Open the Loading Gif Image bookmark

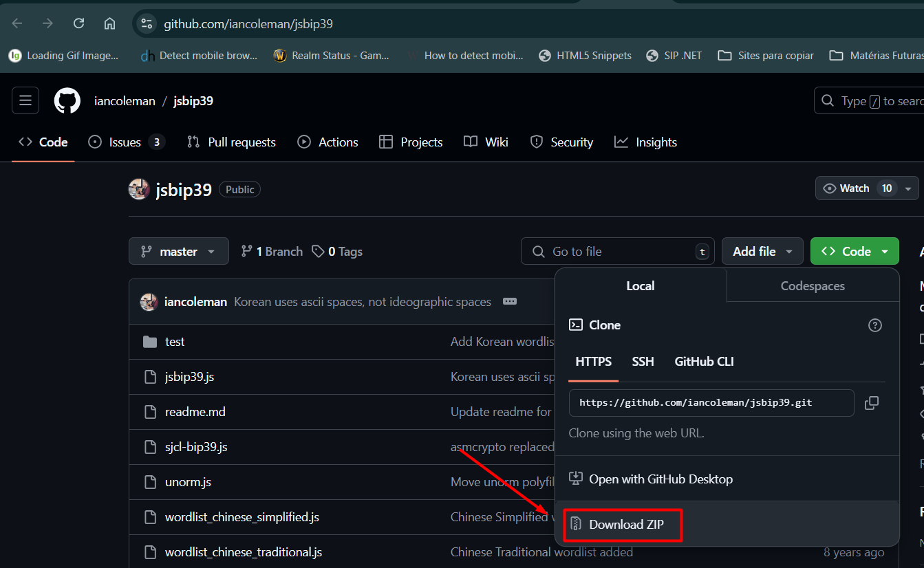pyautogui.click(x=63, y=56)
